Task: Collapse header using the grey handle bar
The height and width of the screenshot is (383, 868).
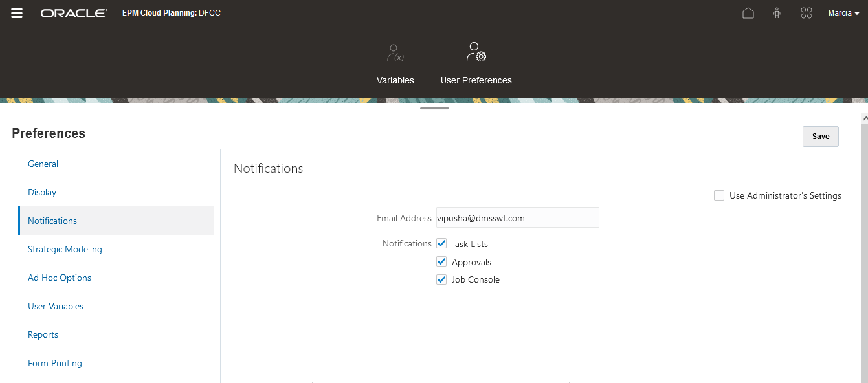Action: point(434,108)
